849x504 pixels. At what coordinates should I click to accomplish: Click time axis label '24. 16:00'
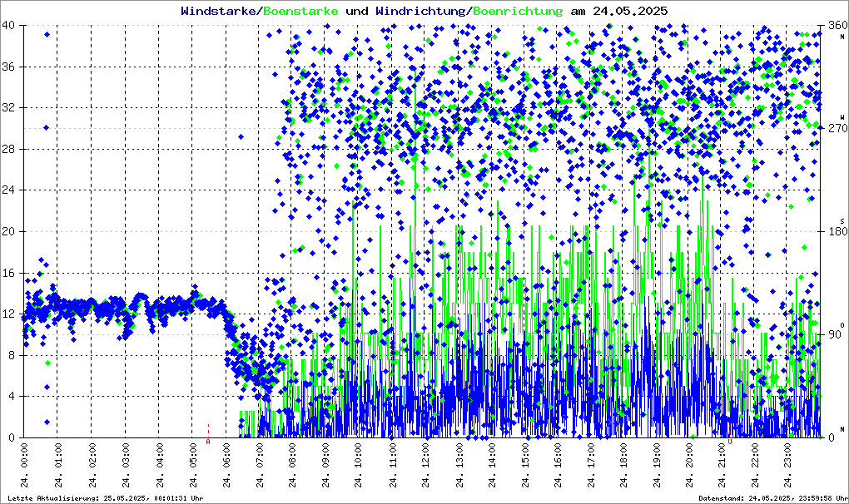559,466
